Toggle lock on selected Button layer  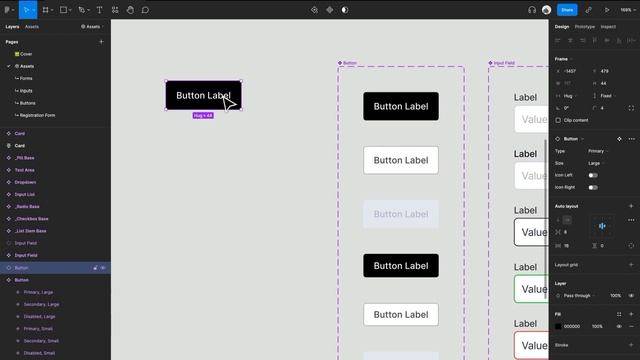(95, 268)
